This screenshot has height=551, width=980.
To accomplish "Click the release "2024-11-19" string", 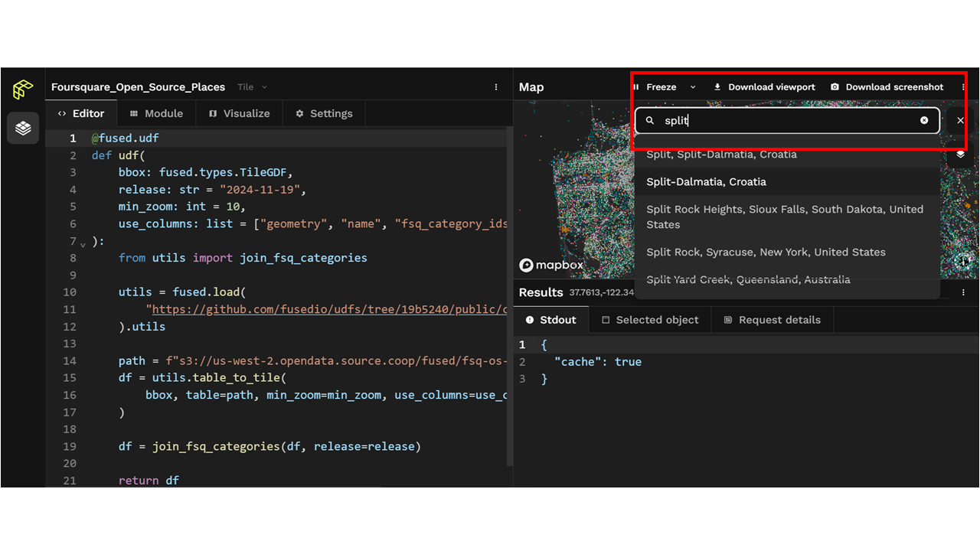I will click(x=260, y=190).
